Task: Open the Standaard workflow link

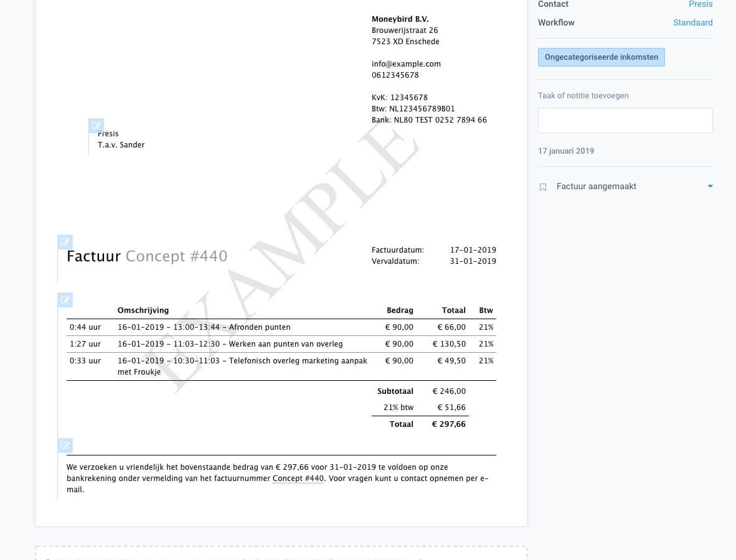Action: pyautogui.click(x=693, y=22)
